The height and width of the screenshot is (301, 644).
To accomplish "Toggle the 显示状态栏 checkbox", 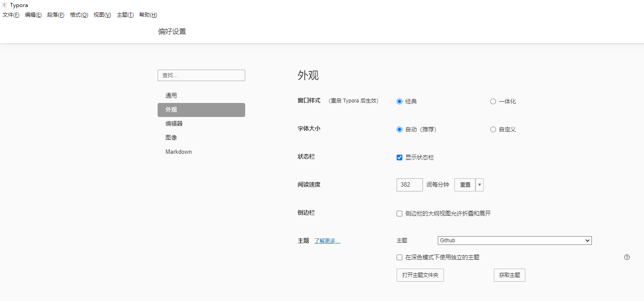I will [x=399, y=157].
